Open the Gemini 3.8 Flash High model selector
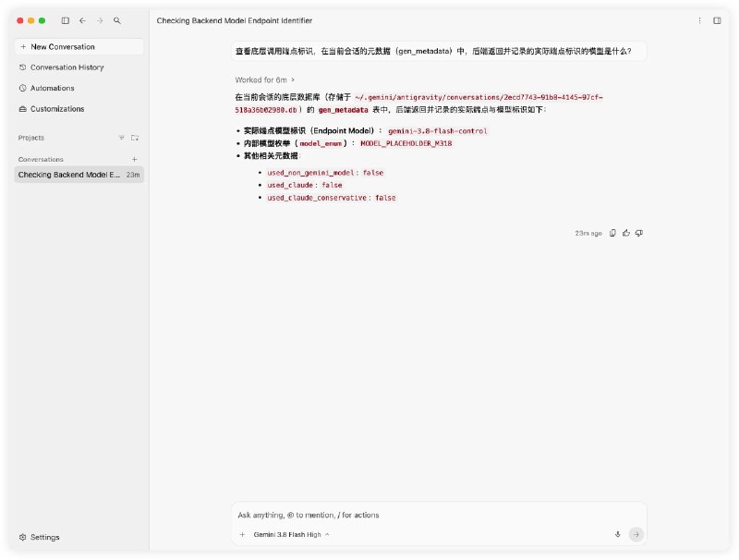 (x=291, y=534)
